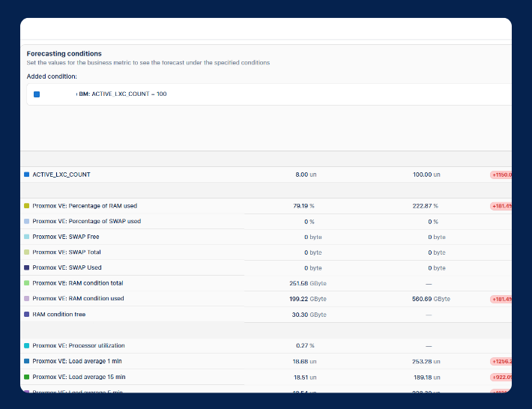
Task: Click the 253.28 un forecast value
Action: point(426,362)
